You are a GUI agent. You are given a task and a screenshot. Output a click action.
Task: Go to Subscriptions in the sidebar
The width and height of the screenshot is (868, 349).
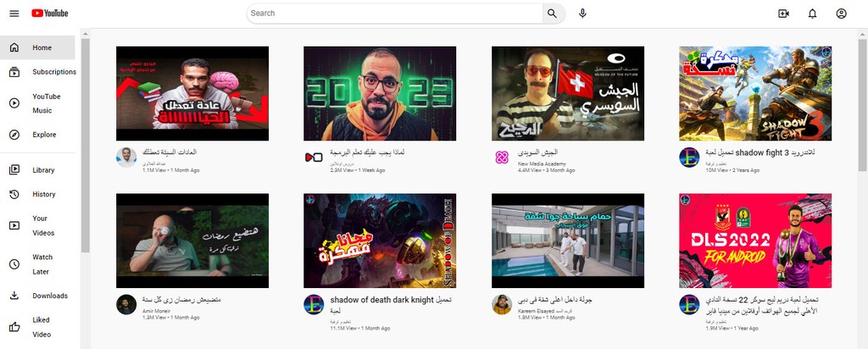click(37, 72)
